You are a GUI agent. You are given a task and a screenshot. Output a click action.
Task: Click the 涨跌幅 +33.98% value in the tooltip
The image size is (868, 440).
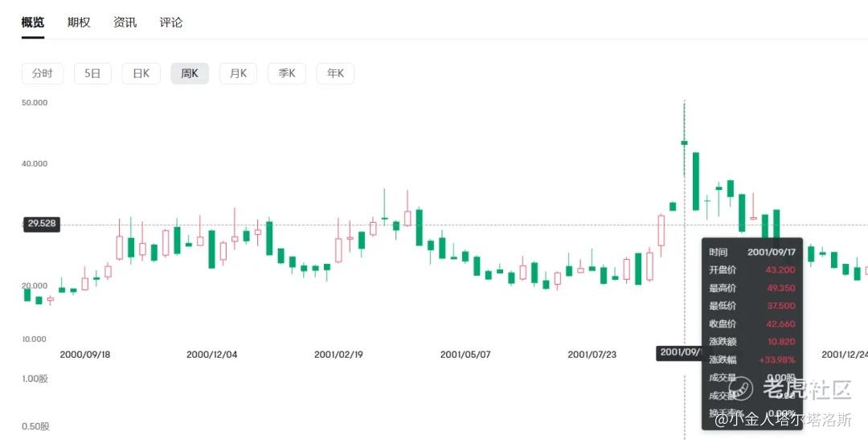pos(777,360)
